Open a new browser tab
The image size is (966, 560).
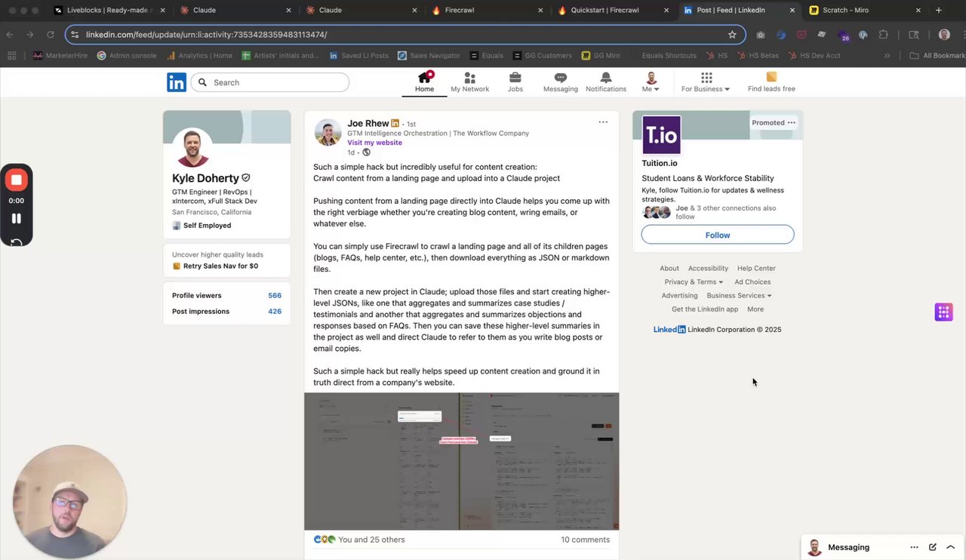[938, 10]
